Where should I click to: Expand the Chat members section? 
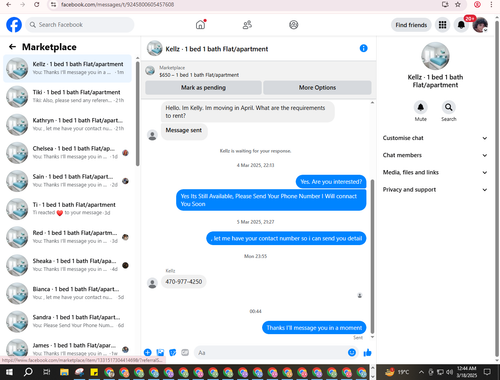tap(435, 155)
